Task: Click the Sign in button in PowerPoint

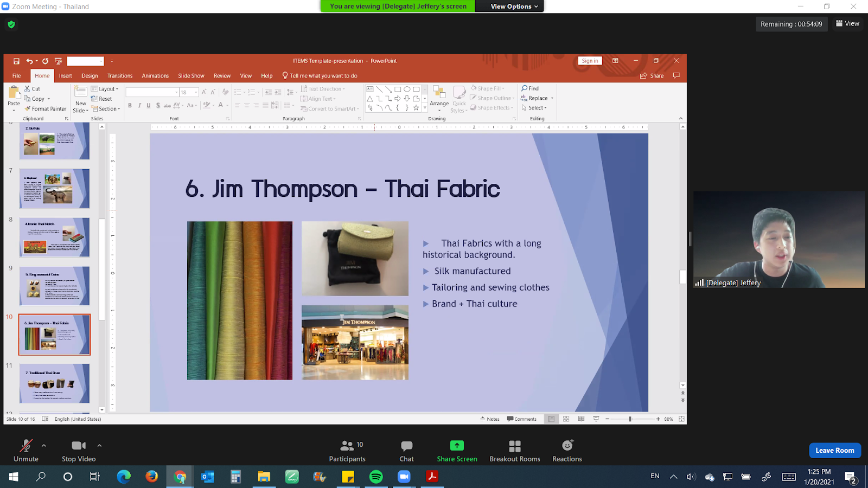Action: (590, 61)
